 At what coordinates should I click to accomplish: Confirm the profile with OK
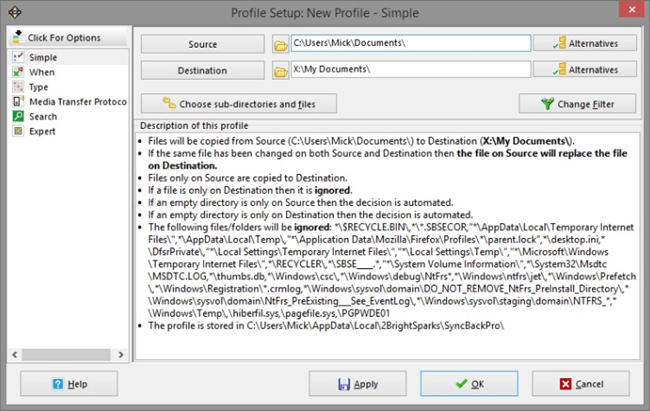tap(469, 384)
